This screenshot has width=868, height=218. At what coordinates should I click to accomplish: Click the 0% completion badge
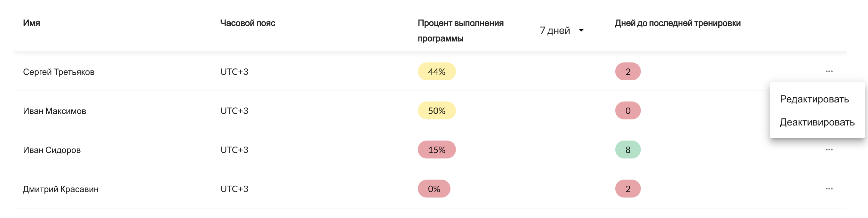(x=434, y=189)
